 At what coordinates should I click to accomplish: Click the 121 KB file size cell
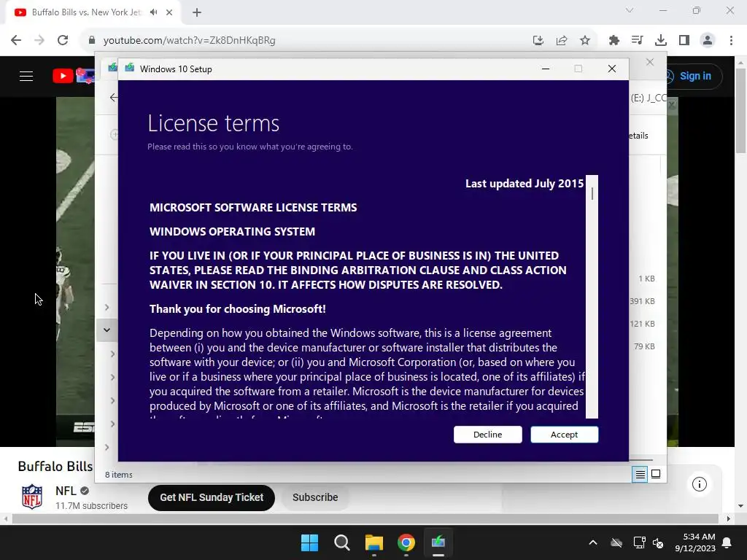click(x=642, y=324)
